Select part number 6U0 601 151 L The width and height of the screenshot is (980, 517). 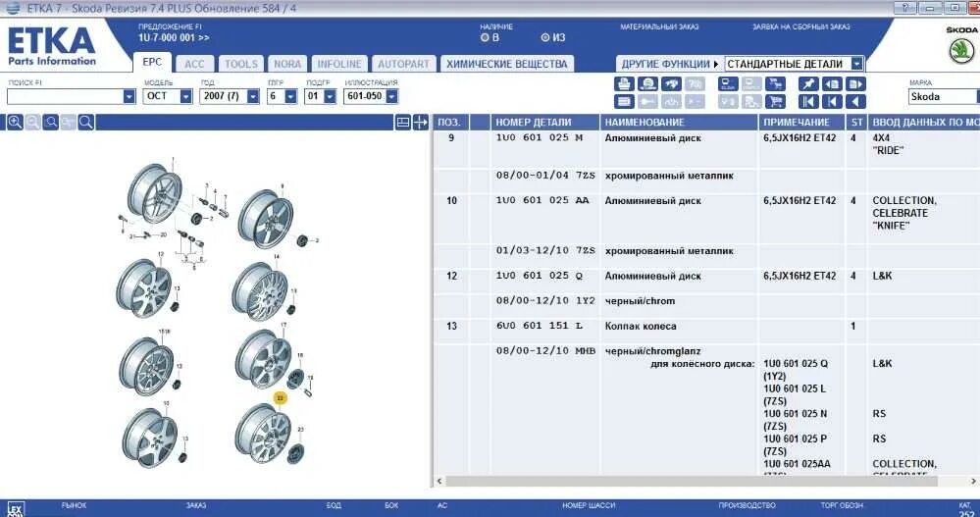(x=539, y=325)
